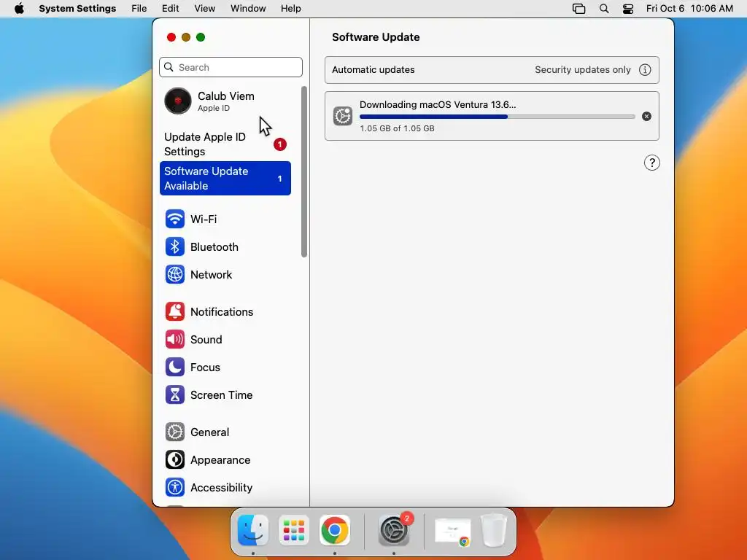The width and height of the screenshot is (747, 560).
Task: Click the Update Apple ID red badge
Action: [279, 144]
